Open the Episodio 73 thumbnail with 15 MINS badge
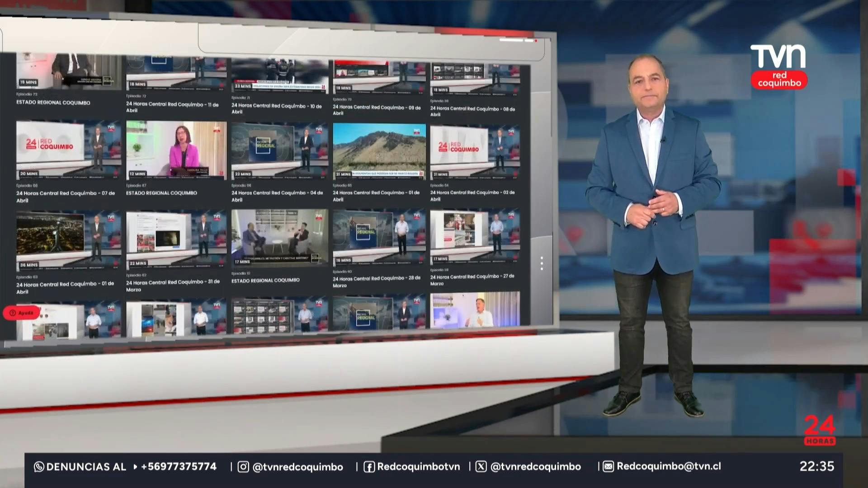The height and width of the screenshot is (488, 868). pos(69,71)
